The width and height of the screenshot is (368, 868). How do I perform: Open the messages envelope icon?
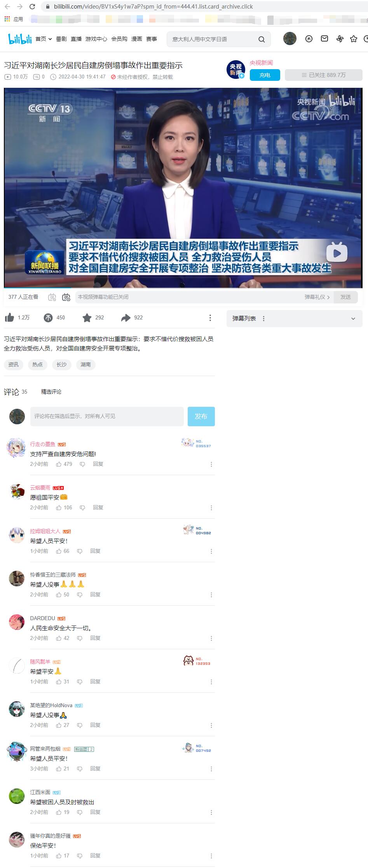tap(324, 38)
